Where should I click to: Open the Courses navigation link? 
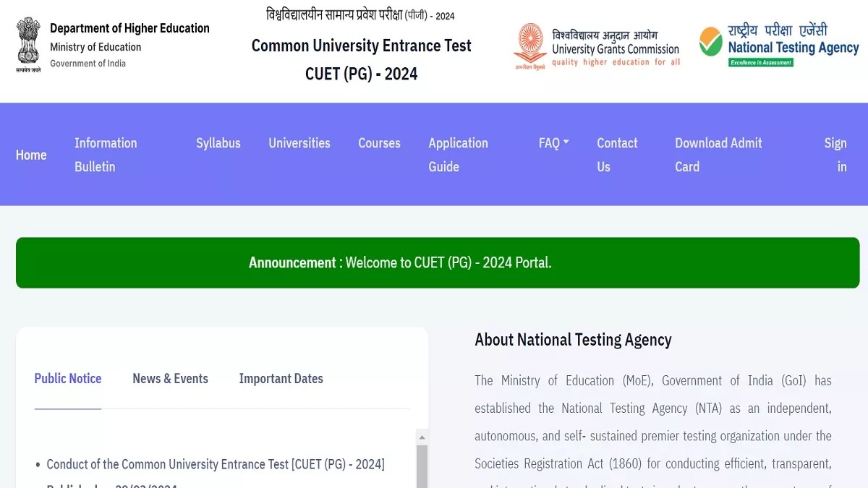379,143
